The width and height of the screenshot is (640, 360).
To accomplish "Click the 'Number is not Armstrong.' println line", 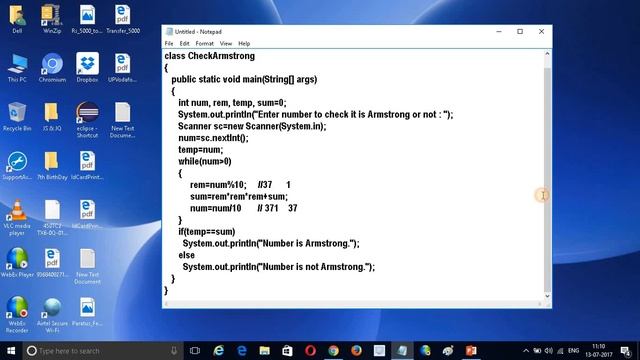I will pos(278,267).
